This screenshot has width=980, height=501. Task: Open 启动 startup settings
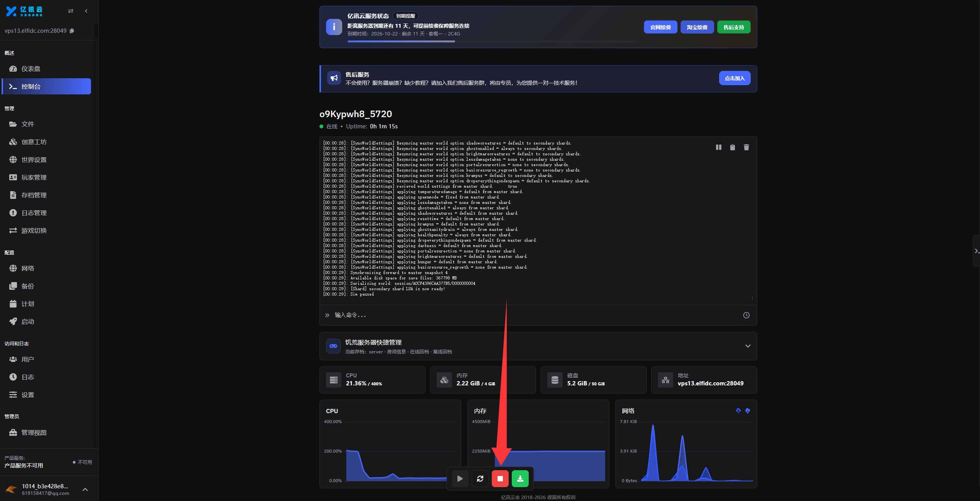tap(47, 321)
